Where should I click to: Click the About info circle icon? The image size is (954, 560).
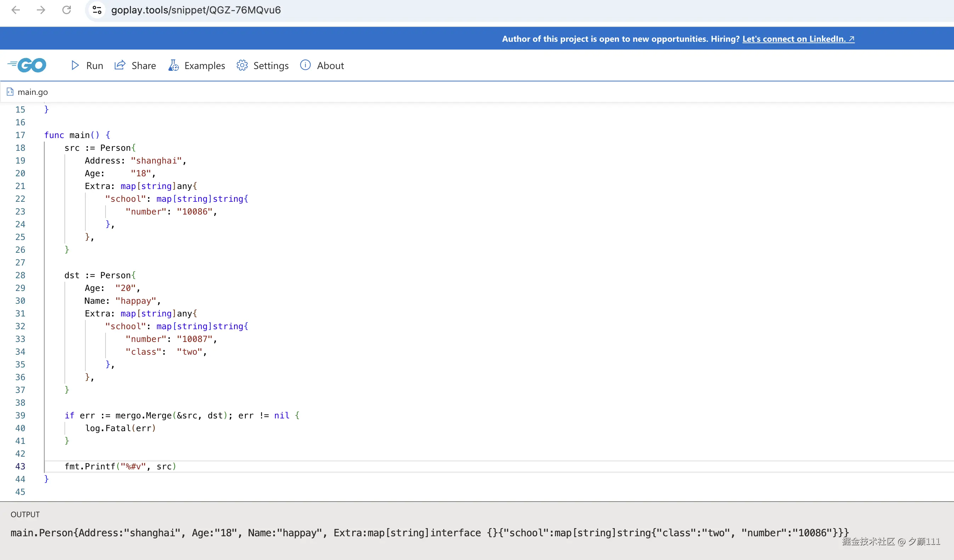(305, 65)
